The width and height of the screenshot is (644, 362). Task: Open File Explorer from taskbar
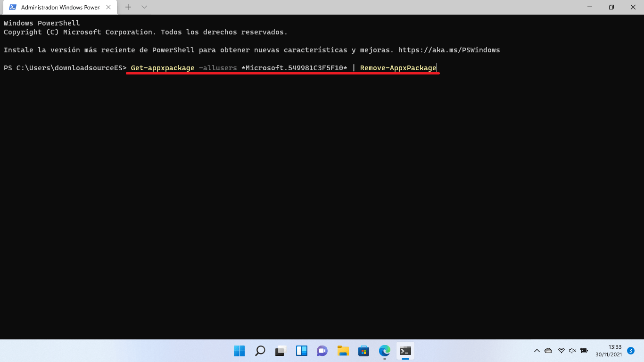pos(343,351)
